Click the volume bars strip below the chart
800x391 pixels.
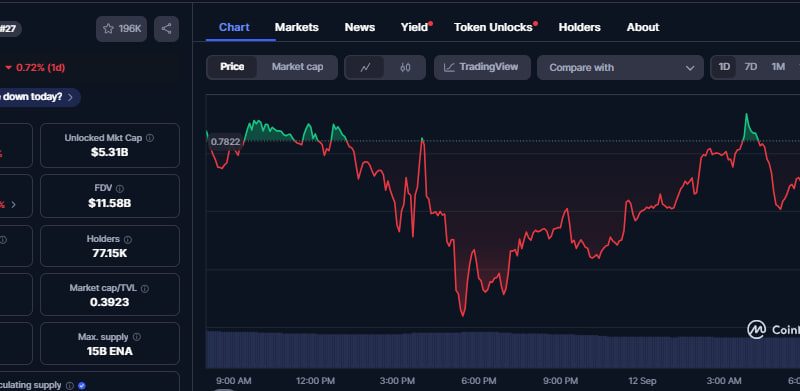pyautogui.click(x=503, y=350)
